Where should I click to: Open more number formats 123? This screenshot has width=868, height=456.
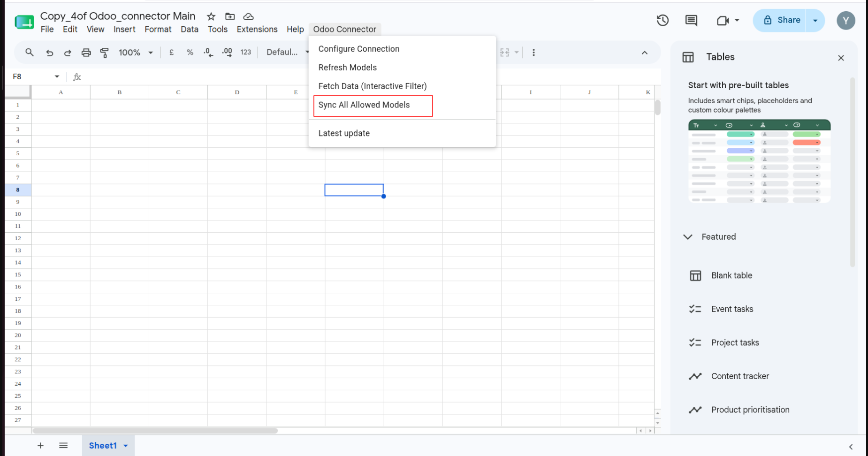(x=246, y=53)
